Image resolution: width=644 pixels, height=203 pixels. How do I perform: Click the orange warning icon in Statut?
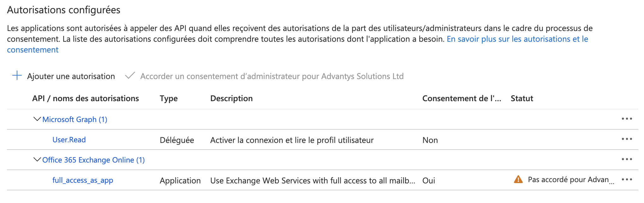click(518, 180)
